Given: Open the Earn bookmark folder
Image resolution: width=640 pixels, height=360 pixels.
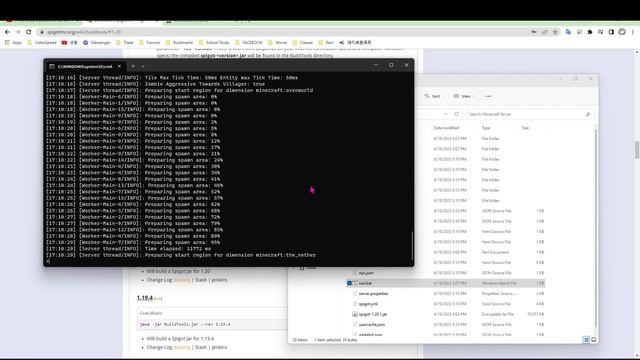Looking at the screenshot, I should point(326,42).
